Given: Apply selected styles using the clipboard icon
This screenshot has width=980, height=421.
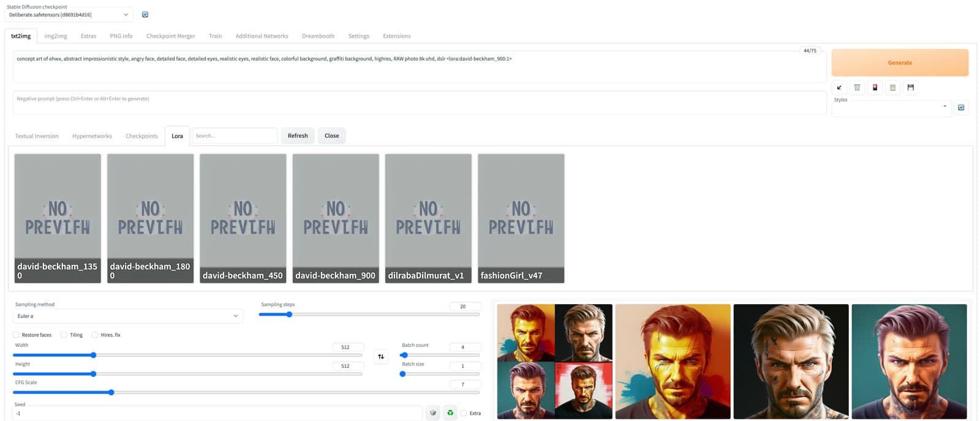Looking at the screenshot, I should point(892,88).
